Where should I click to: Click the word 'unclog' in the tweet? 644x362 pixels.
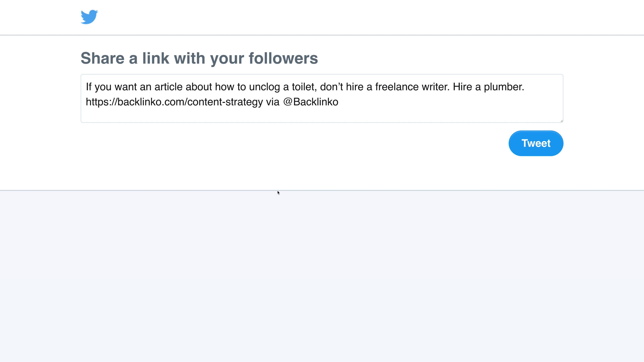click(x=264, y=87)
